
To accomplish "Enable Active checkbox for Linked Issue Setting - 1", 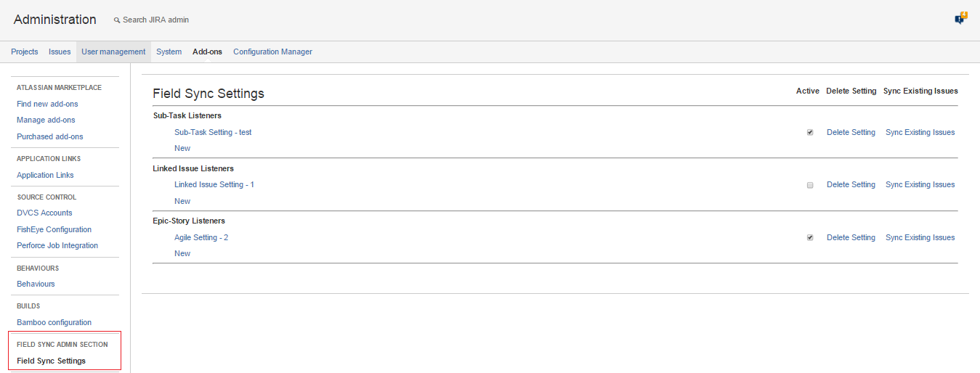I will pyautogui.click(x=810, y=185).
